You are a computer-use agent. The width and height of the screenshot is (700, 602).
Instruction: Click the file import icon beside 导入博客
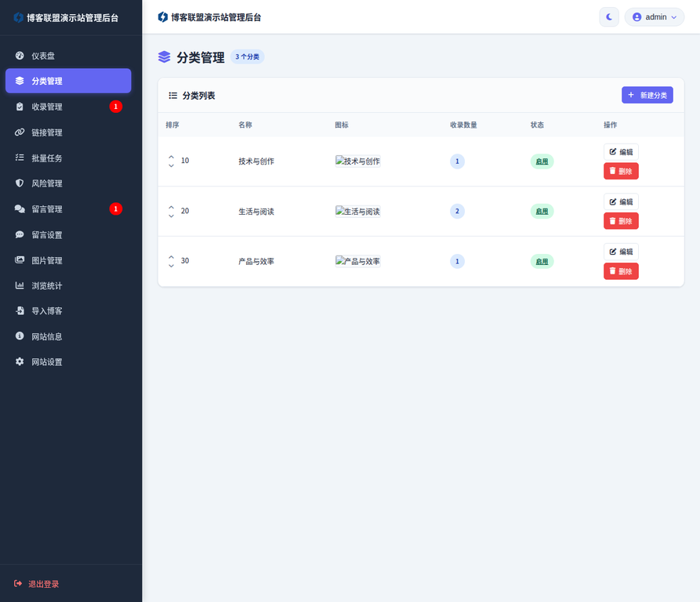(x=20, y=310)
